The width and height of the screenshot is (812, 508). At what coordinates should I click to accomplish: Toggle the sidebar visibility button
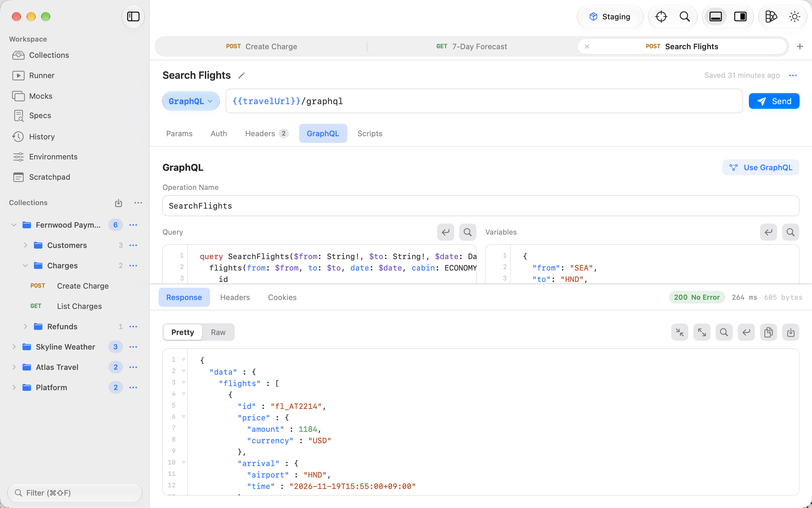point(133,17)
